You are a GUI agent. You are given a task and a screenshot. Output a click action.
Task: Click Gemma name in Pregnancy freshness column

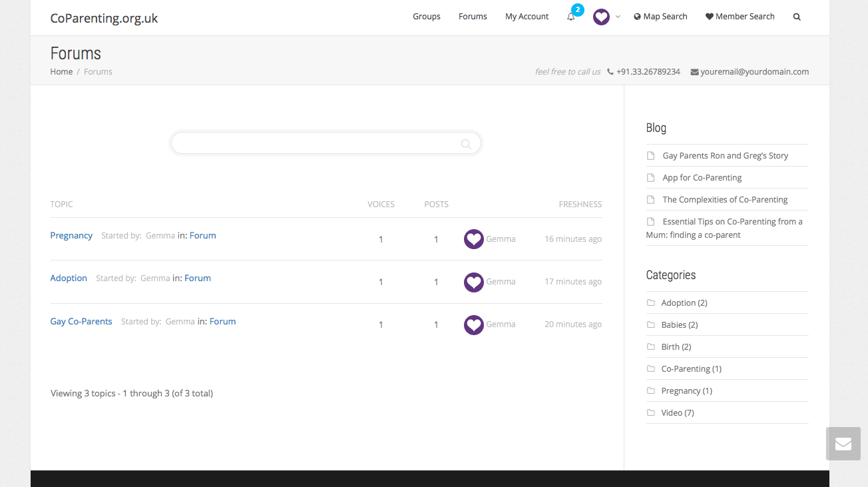[501, 239]
